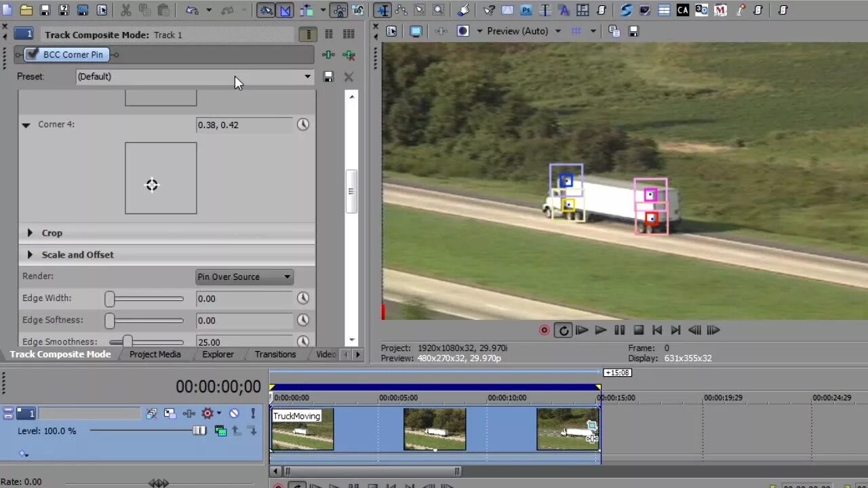This screenshot has width=868, height=488.
Task: Open the Pin Over Source render dropdown
Action: point(244,277)
